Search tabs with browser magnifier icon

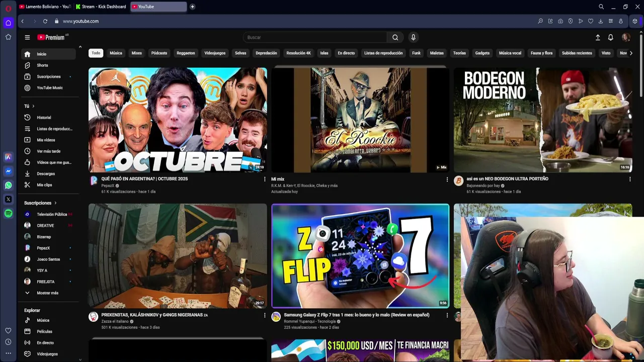[601, 7]
